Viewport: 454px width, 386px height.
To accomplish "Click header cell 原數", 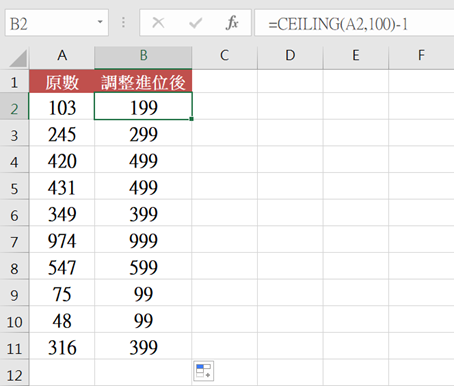I will click(x=62, y=82).
